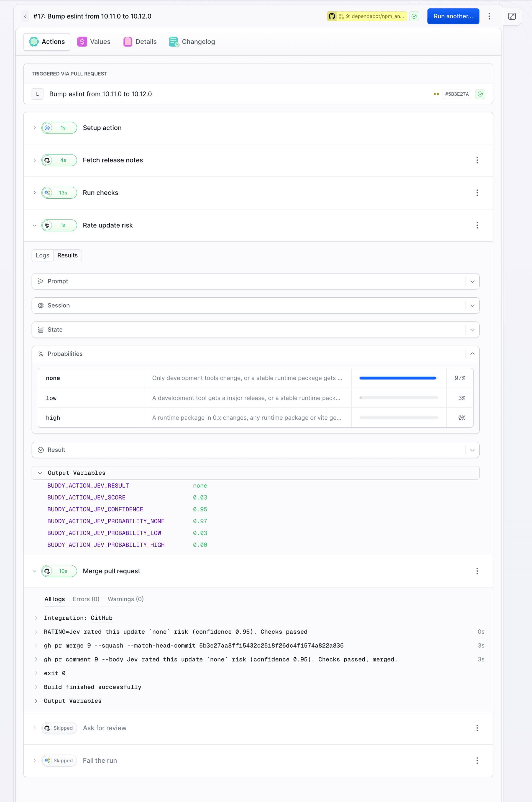Go back using the left arrow icon

coord(25,16)
